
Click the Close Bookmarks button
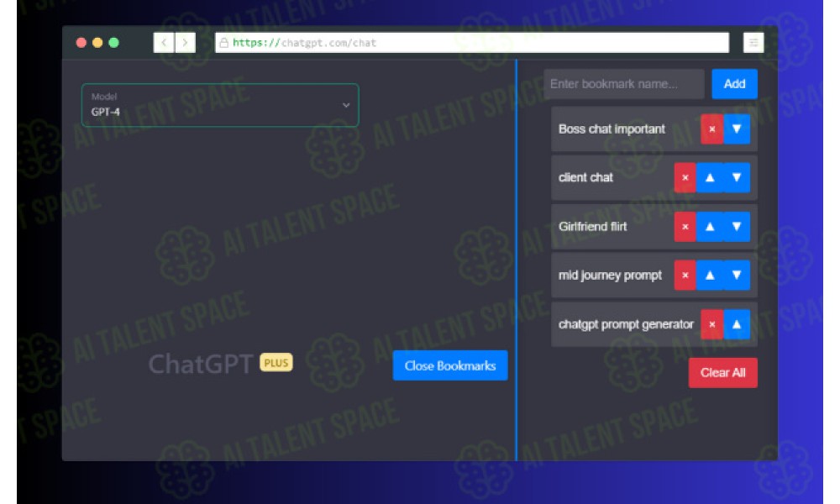click(x=450, y=365)
